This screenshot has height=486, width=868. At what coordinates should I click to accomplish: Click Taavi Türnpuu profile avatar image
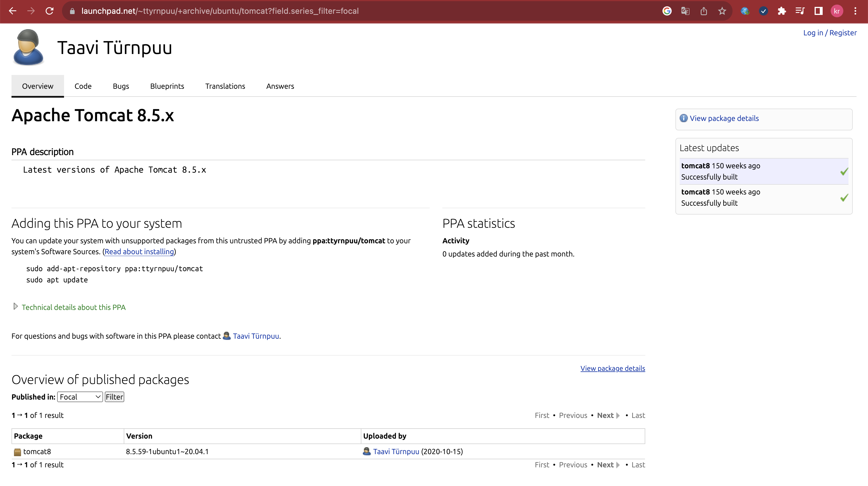pos(28,47)
